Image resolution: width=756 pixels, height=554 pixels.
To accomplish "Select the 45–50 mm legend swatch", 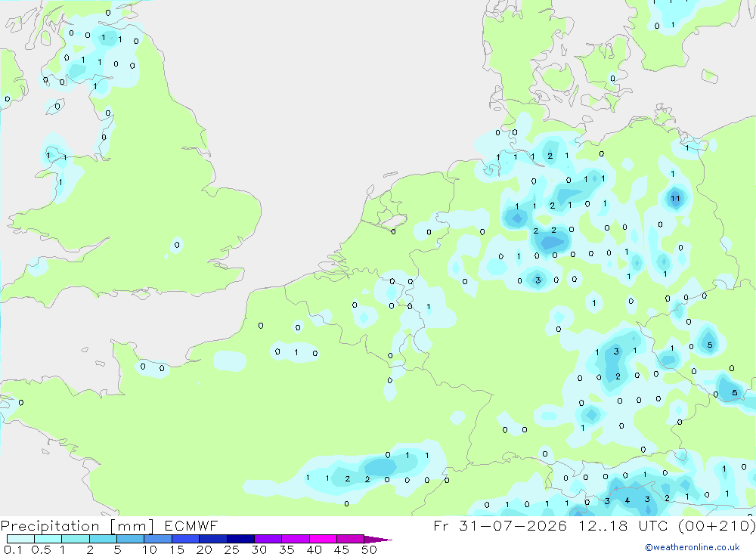I will pyautogui.click(x=350, y=539).
